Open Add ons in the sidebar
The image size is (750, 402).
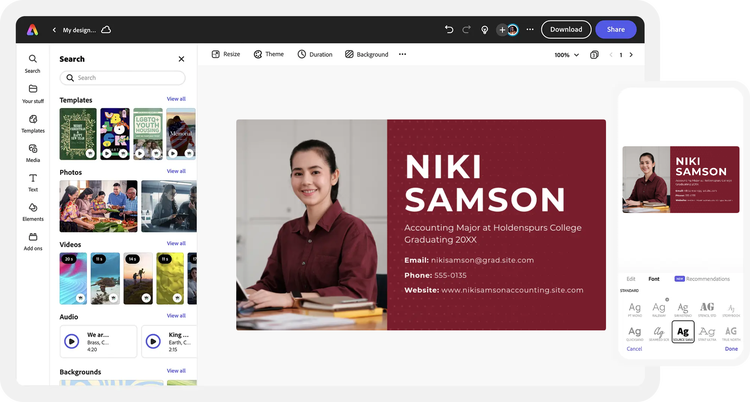coord(33,242)
